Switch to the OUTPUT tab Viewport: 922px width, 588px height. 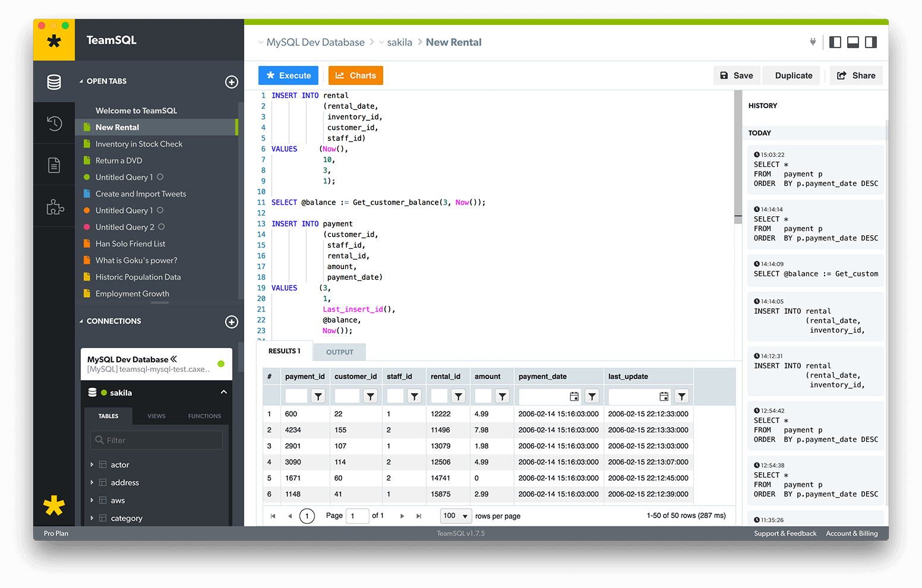[x=339, y=352]
